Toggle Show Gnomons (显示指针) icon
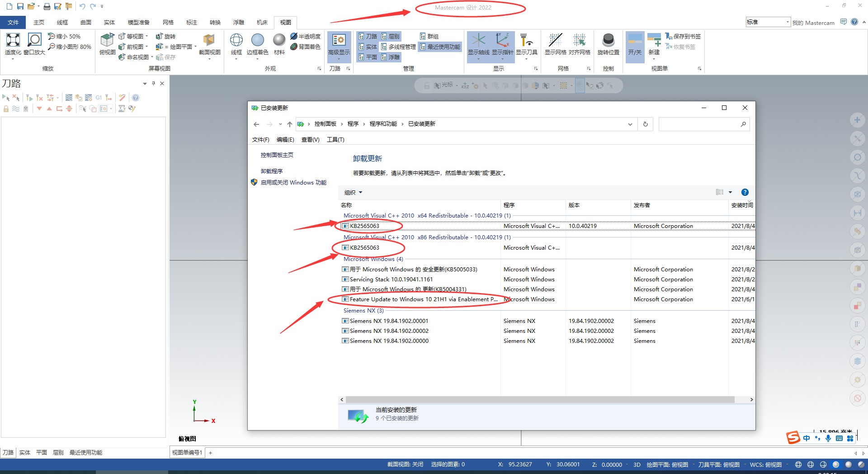Image resolution: width=868 pixels, height=474 pixels. coord(502,40)
